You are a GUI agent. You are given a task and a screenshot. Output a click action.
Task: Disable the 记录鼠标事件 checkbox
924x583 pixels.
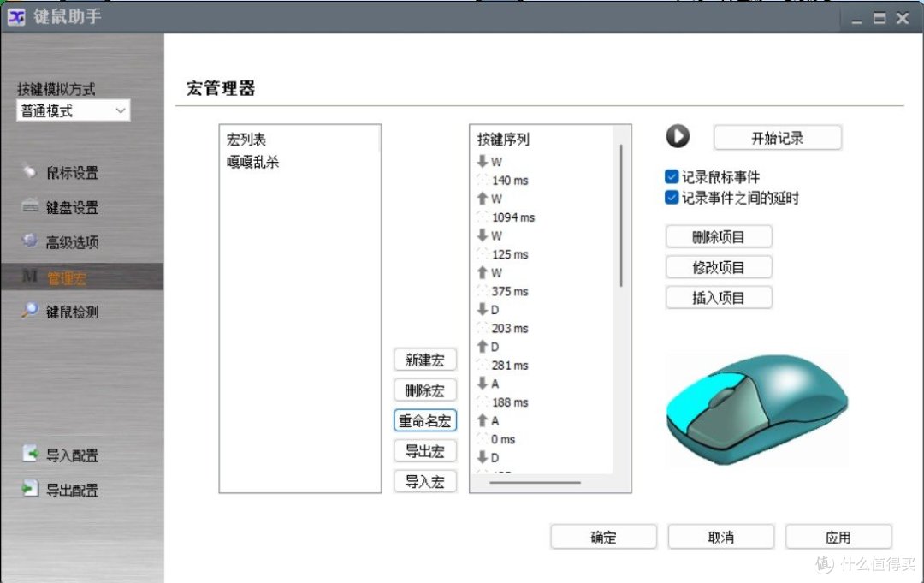click(671, 178)
